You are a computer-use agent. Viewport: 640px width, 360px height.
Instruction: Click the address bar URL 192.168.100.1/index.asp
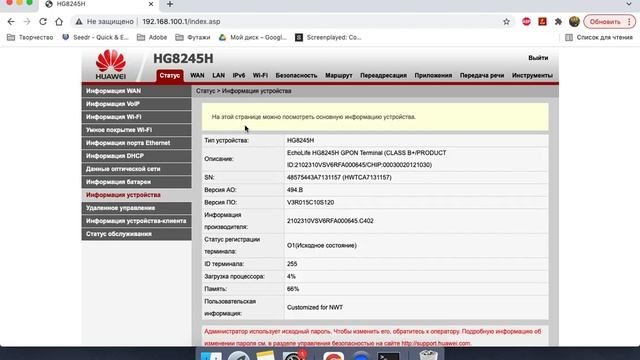pos(181,22)
